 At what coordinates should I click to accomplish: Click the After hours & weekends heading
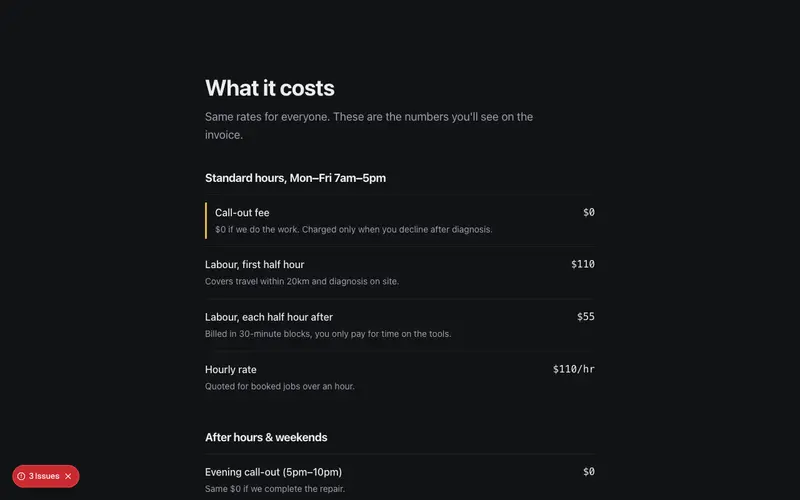point(266,437)
